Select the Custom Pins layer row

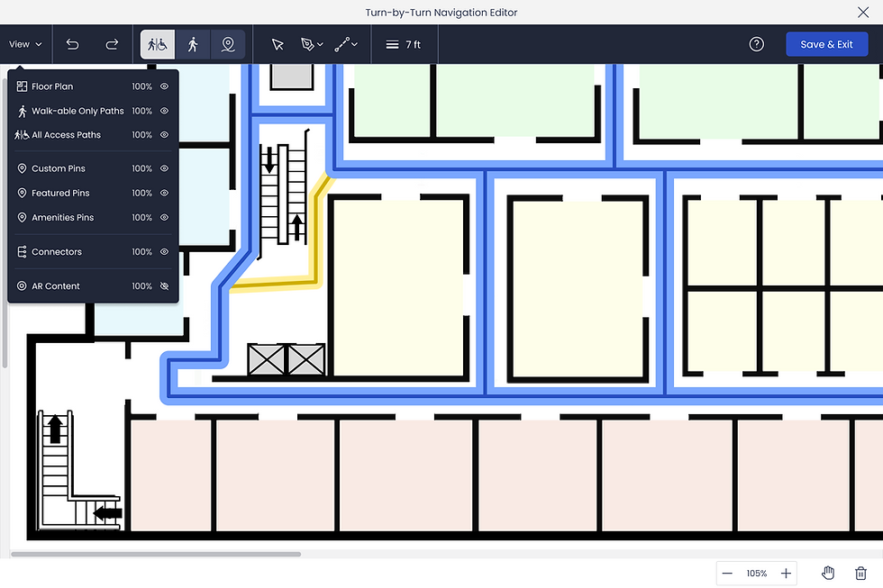[x=93, y=168]
